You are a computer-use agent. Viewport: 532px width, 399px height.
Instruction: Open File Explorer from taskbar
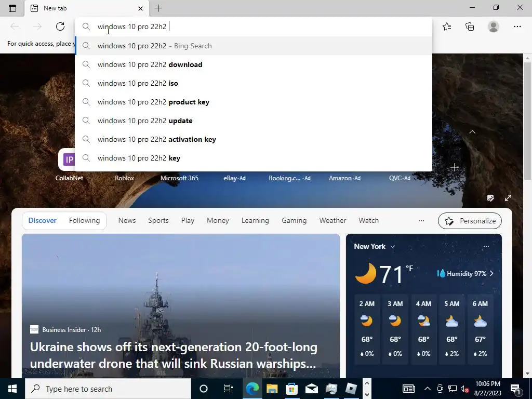[272, 389]
